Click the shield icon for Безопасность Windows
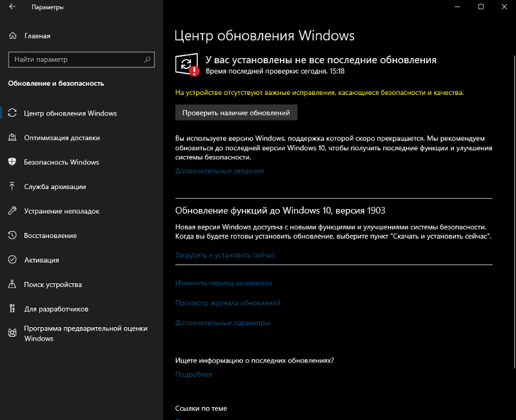 pyautogui.click(x=12, y=162)
